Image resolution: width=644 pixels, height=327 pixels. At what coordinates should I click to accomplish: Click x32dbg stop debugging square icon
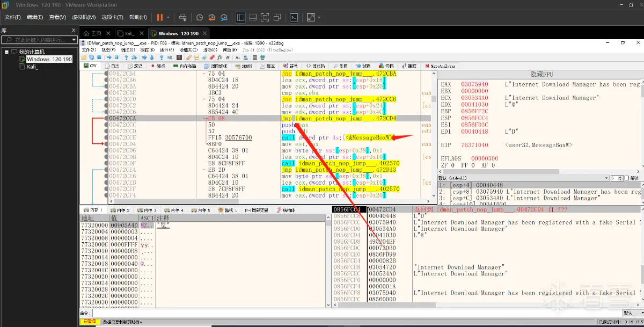tap(99, 57)
